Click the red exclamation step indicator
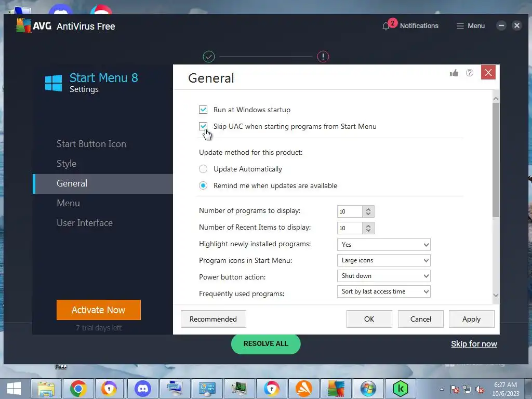The width and height of the screenshot is (532, 399). (323, 57)
